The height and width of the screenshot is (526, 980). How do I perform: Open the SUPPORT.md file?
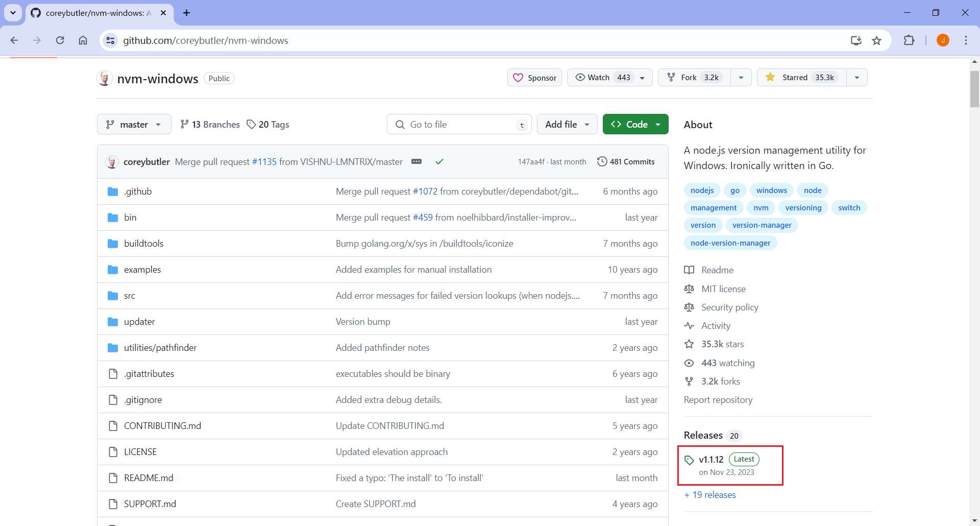(x=150, y=504)
